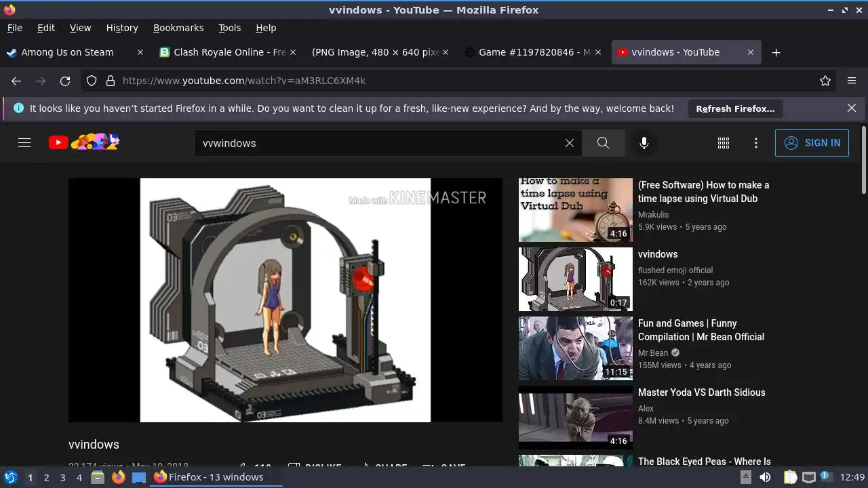
Task: Open the Help menu
Action: click(266, 28)
